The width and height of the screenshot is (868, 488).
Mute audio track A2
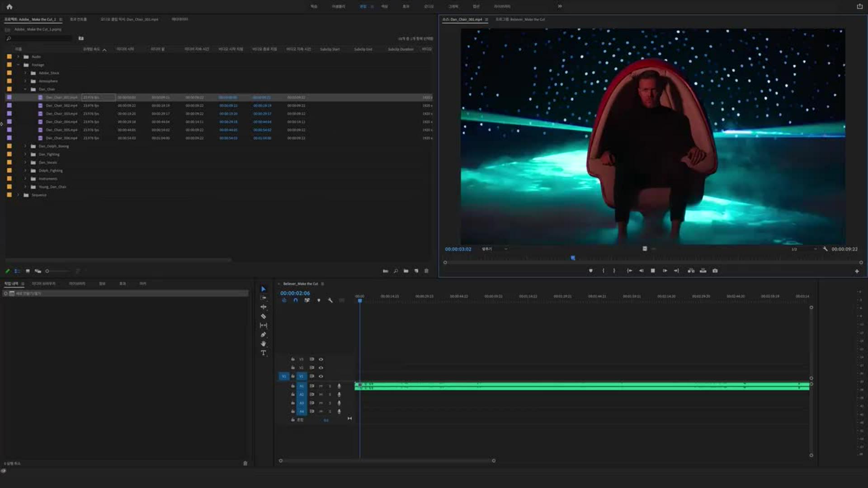point(321,394)
